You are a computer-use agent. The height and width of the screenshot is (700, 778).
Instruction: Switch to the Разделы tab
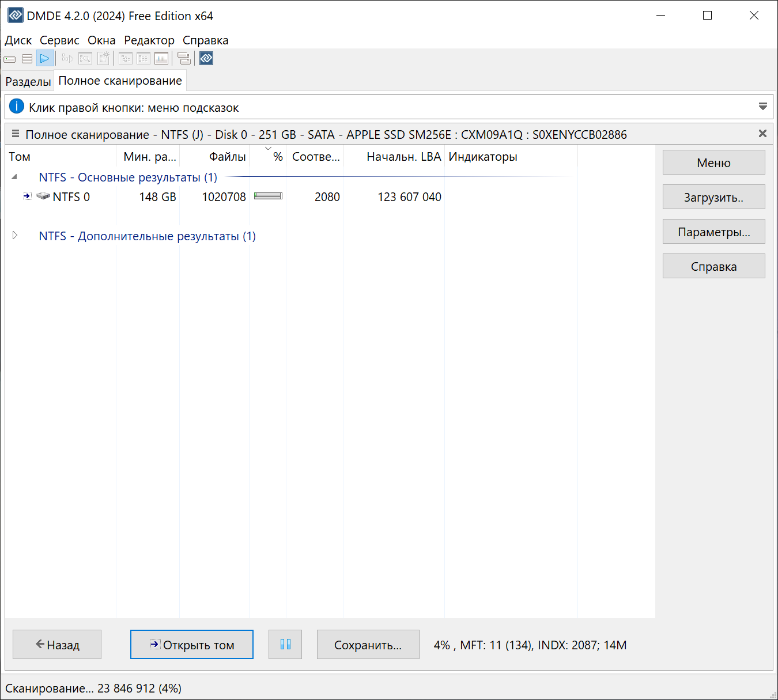(28, 81)
